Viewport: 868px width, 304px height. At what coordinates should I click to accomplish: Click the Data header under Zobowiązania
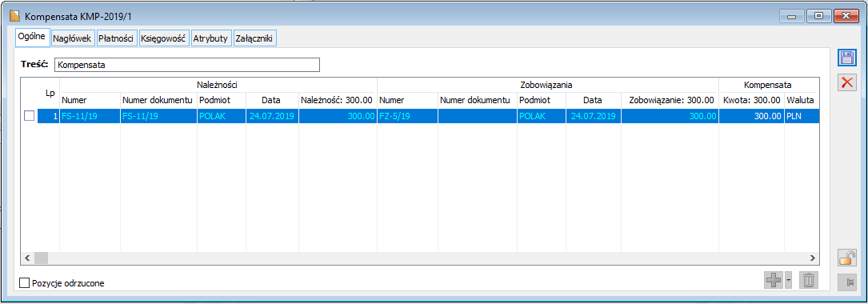click(x=594, y=100)
